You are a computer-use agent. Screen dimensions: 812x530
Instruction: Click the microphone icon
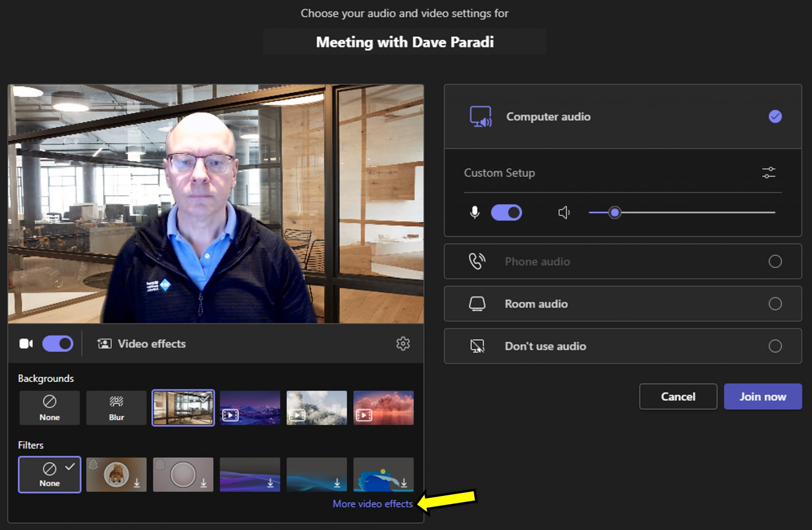click(475, 213)
